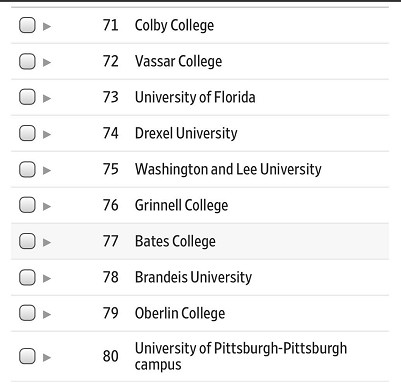The width and height of the screenshot is (401, 384).
Task: Click the Washington and Lee University name
Action: [x=228, y=169]
